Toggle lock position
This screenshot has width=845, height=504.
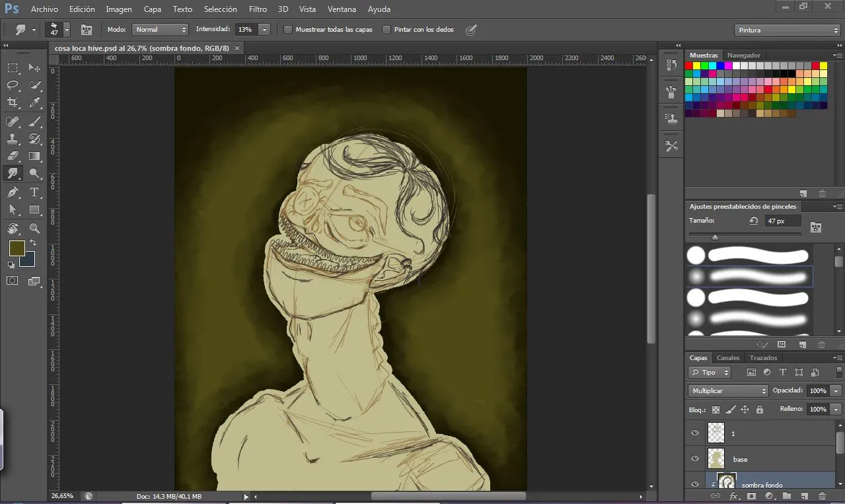point(745,410)
